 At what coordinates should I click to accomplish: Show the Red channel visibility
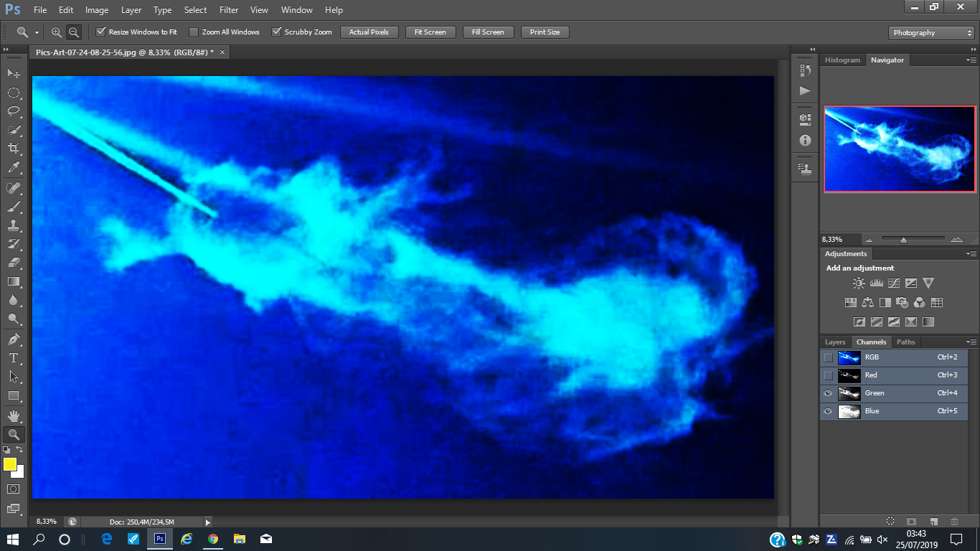pos(829,375)
